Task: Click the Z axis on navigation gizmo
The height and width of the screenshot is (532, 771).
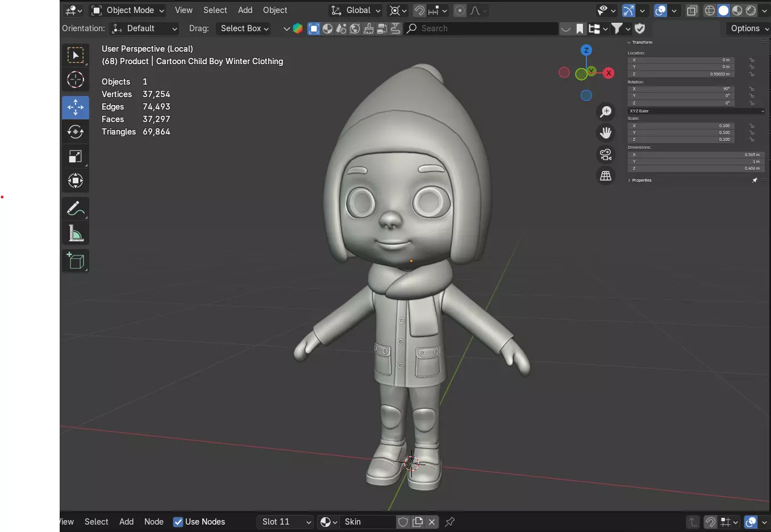Action: pyautogui.click(x=586, y=50)
